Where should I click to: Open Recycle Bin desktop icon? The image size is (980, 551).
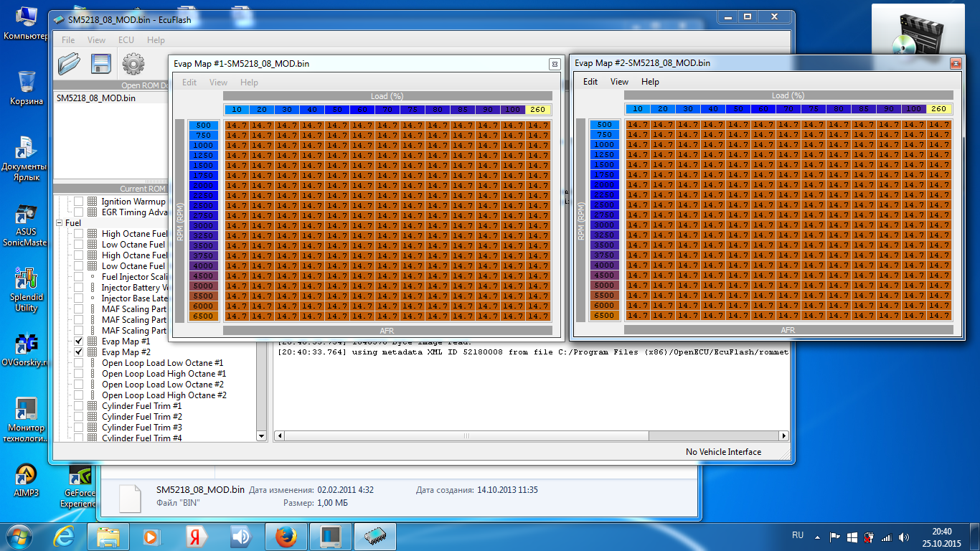[x=27, y=83]
